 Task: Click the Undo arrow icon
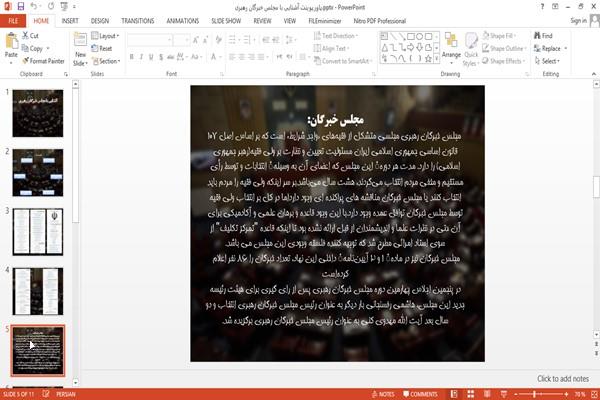[34, 6]
